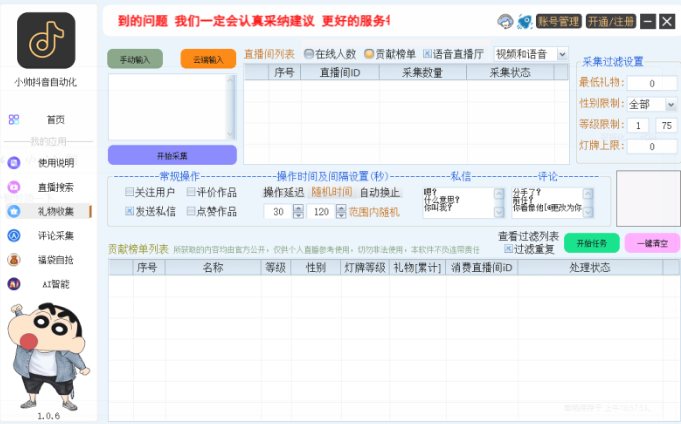Select the 贡献榜单 radio button
681x424 pixels.
pos(369,54)
